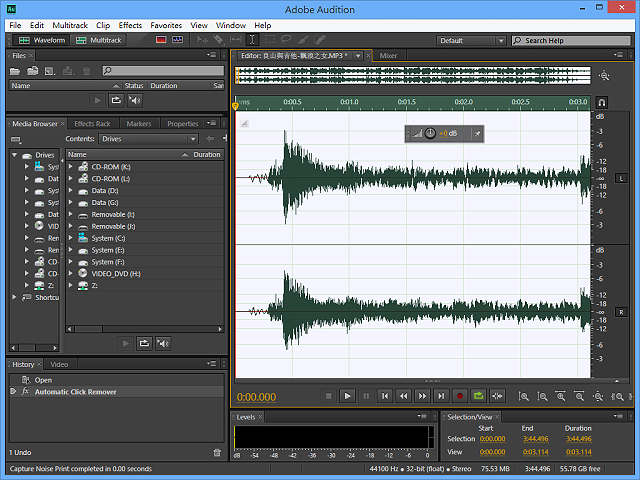
Task: Select the Lasso Selection tool
Action: (x=286, y=40)
